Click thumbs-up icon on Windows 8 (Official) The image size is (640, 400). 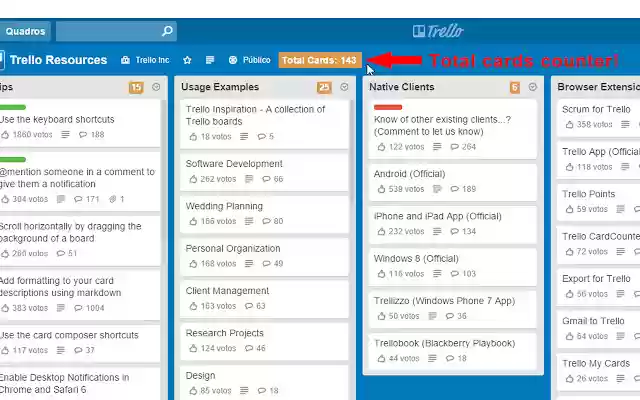pyautogui.click(x=382, y=274)
